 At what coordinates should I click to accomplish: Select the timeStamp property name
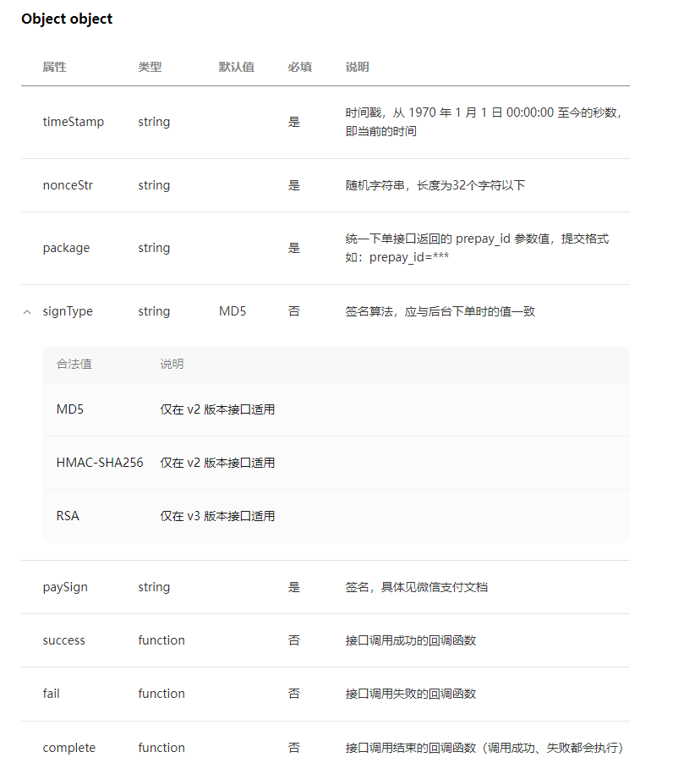click(74, 122)
